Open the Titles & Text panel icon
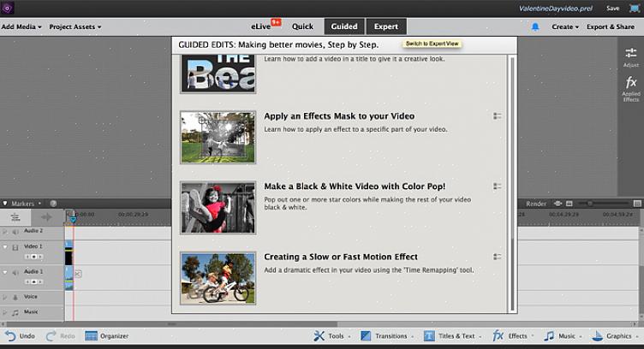Image resolution: width=644 pixels, height=349 pixels. tap(429, 336)
